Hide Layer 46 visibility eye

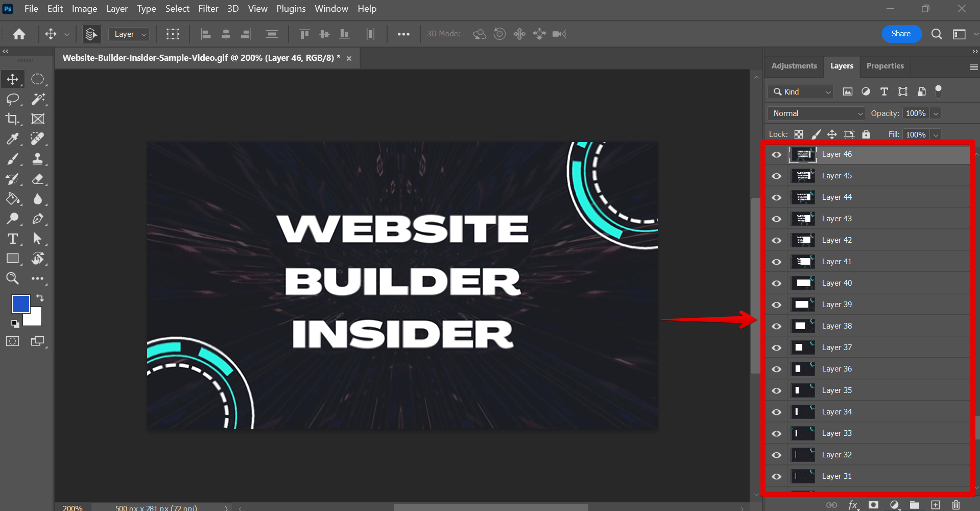coord(777,155)
